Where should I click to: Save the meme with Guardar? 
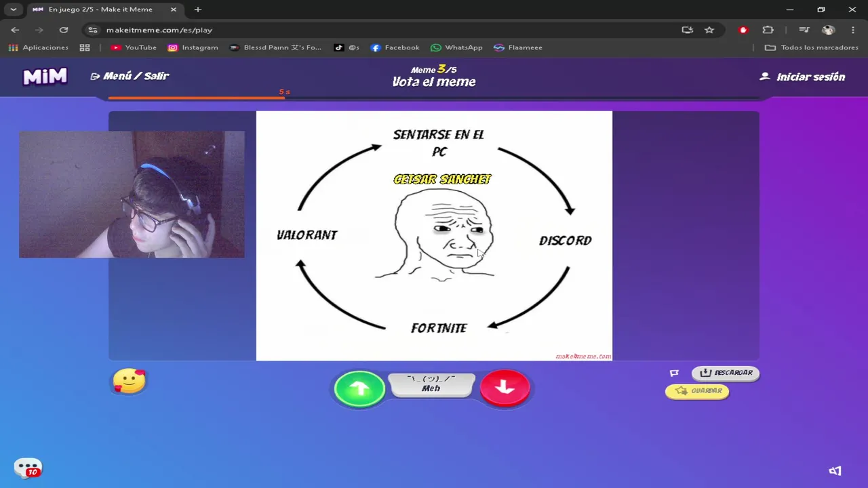pos(697,391)
